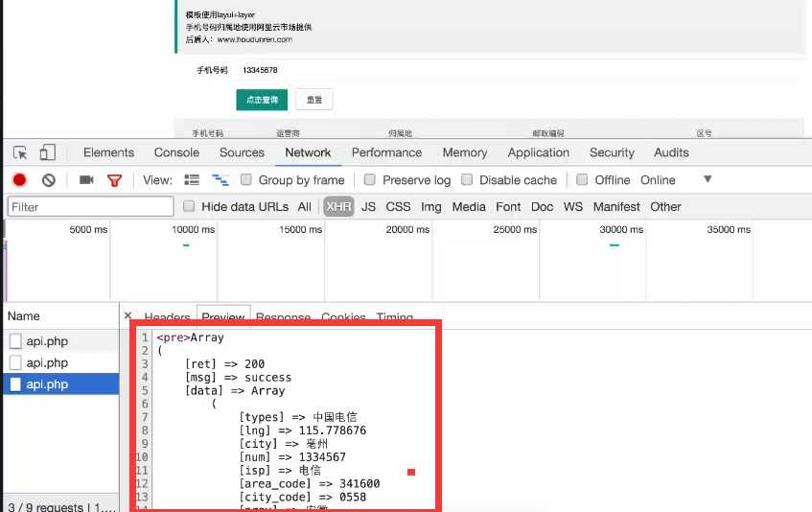Screen dimensions: 812x512
Task: Enable Group by frame checkbox
Action: (x=246, y=179)
